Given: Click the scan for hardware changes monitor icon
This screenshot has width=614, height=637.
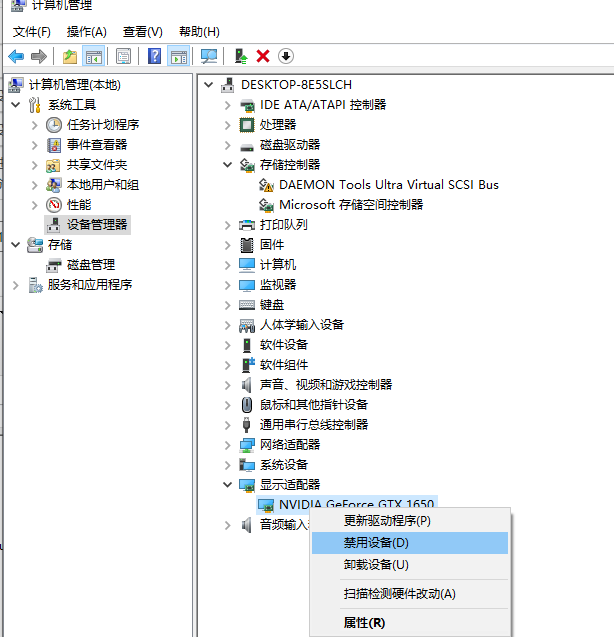Looking at the screenshot, I should pos(209,56).
